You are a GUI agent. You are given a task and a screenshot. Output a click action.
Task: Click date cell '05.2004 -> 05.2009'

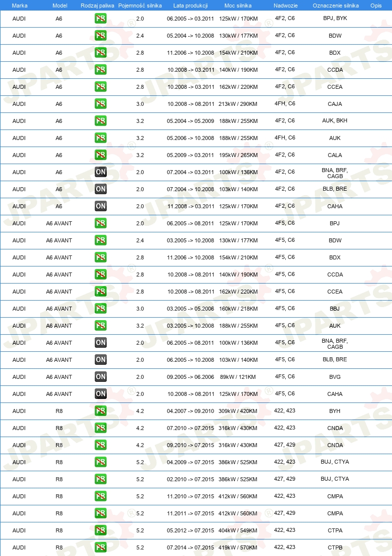click(190, 121)
